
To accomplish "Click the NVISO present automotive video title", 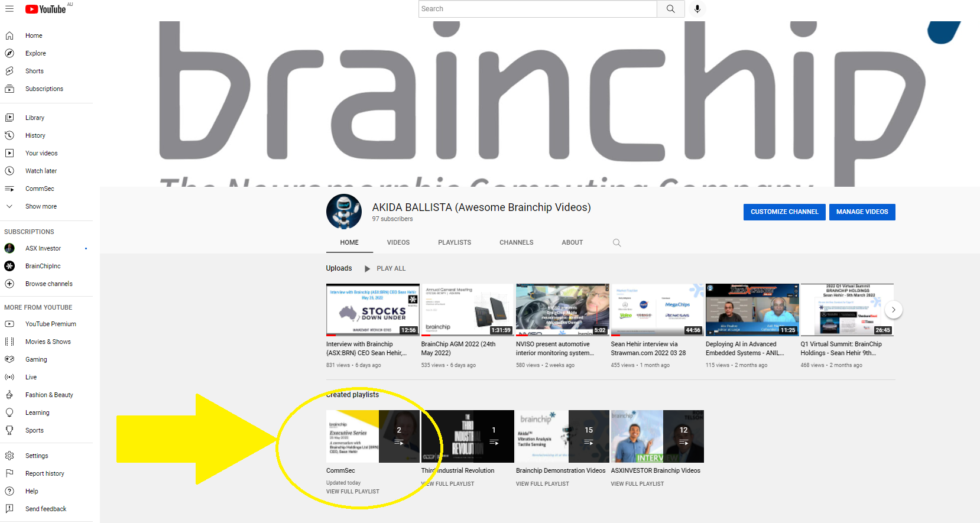I will tap(554, 349).
